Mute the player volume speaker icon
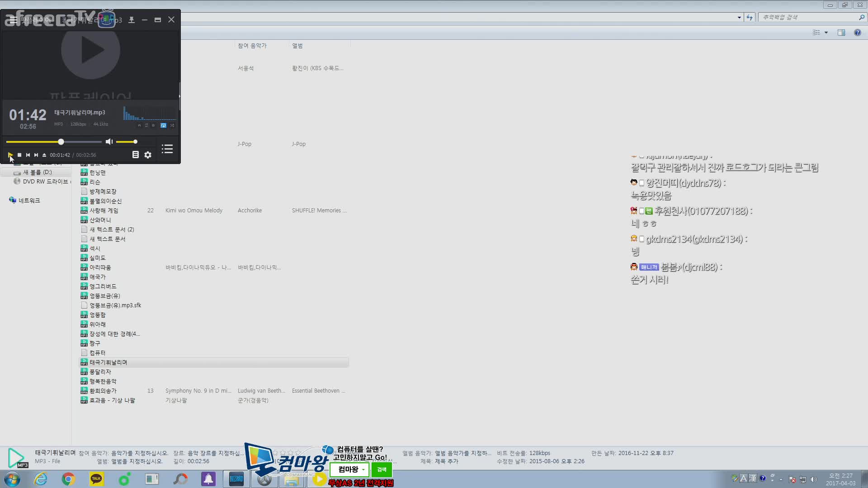This screenshot has height=488, width=868. pos(108,141)
